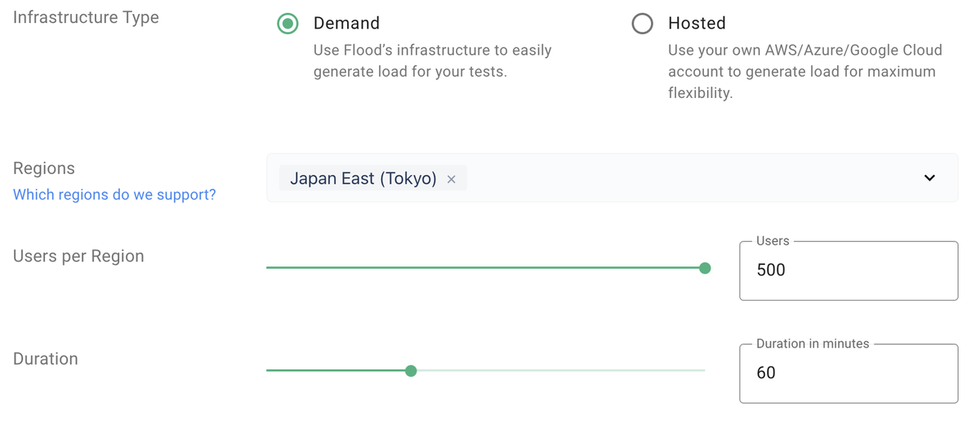This screenshot has width=980, height=425.
Task: Click the 'Hosted' option label text
Action: tap(697, 24)
